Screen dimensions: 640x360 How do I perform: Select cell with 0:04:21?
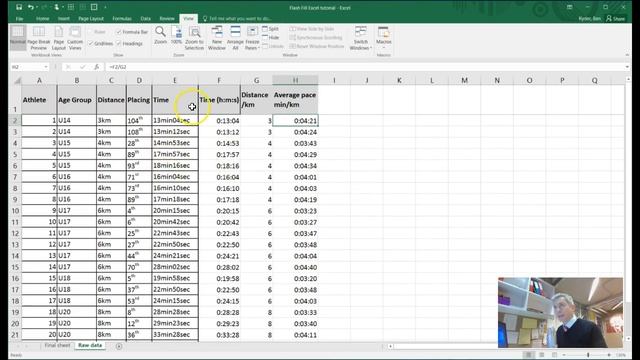click(295, 120)
